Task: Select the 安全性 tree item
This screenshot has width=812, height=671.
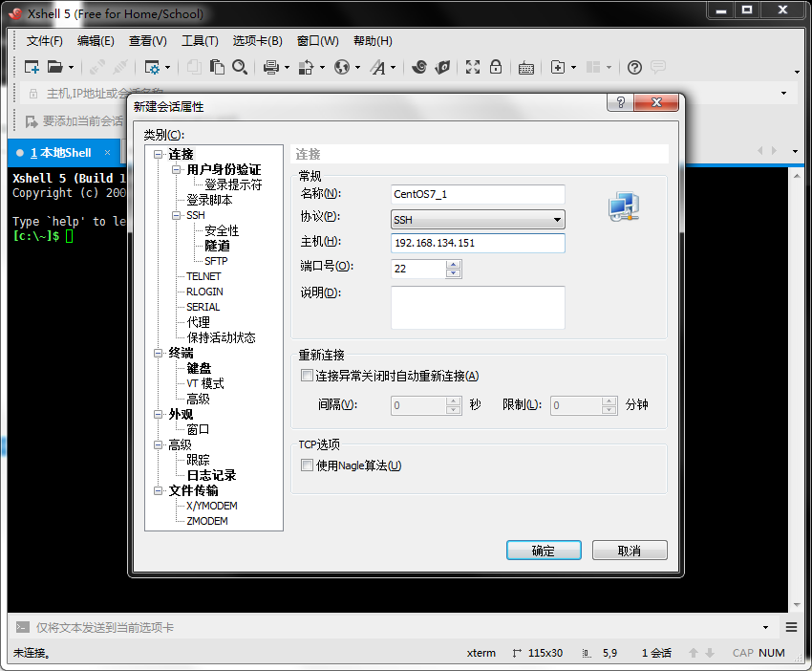Action: point(222,230)
